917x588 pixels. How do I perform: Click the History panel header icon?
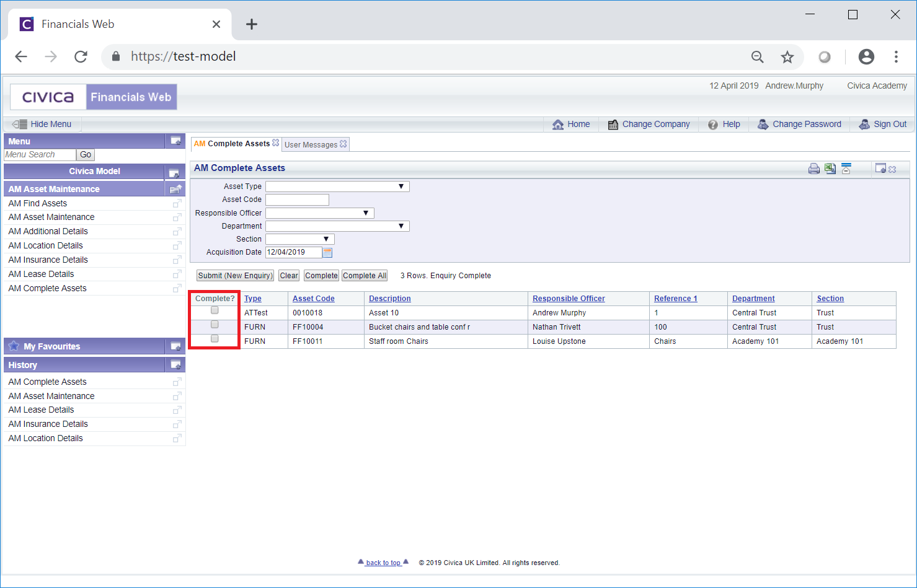pyautogui.click(x=175, y=365)
